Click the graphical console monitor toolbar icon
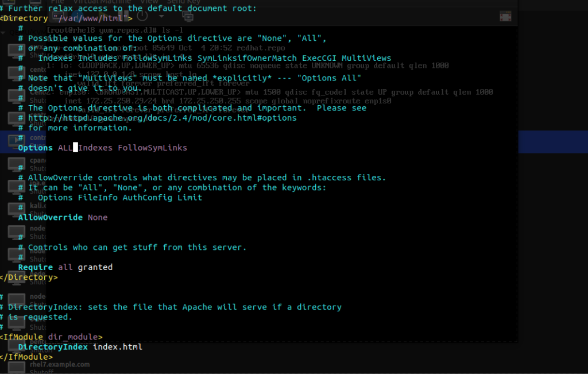Viewport: 588px width, 374px height. click(x=58, y=16)
